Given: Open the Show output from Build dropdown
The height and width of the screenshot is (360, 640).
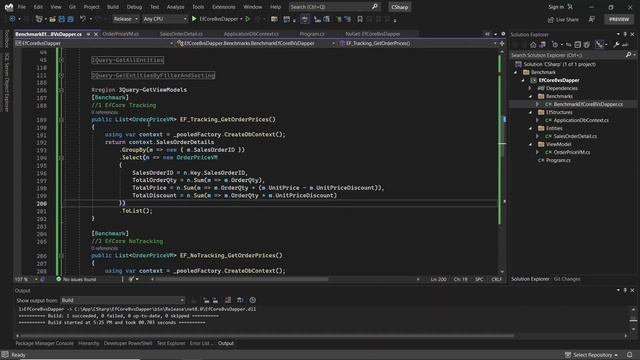Looking at the screenshot, I should coord(122,300).
